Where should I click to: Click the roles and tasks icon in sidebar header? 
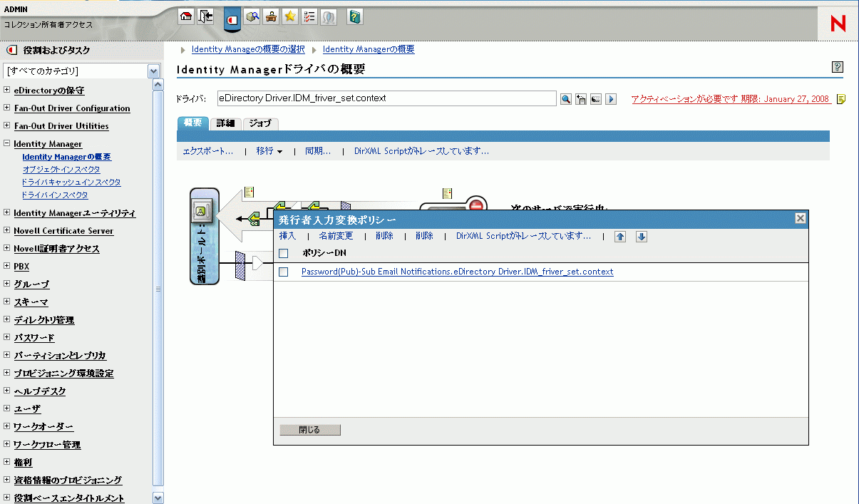pyautogui.click(x=11, y=51)
